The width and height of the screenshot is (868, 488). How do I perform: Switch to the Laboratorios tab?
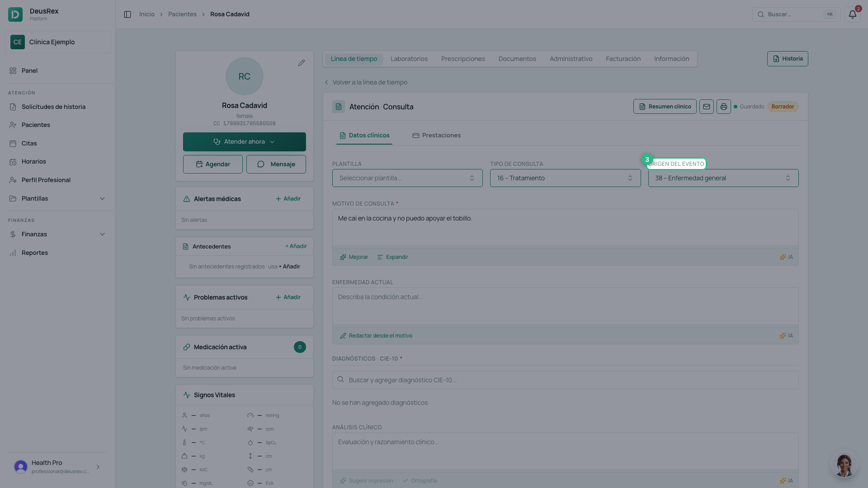[x=409, y=59]
